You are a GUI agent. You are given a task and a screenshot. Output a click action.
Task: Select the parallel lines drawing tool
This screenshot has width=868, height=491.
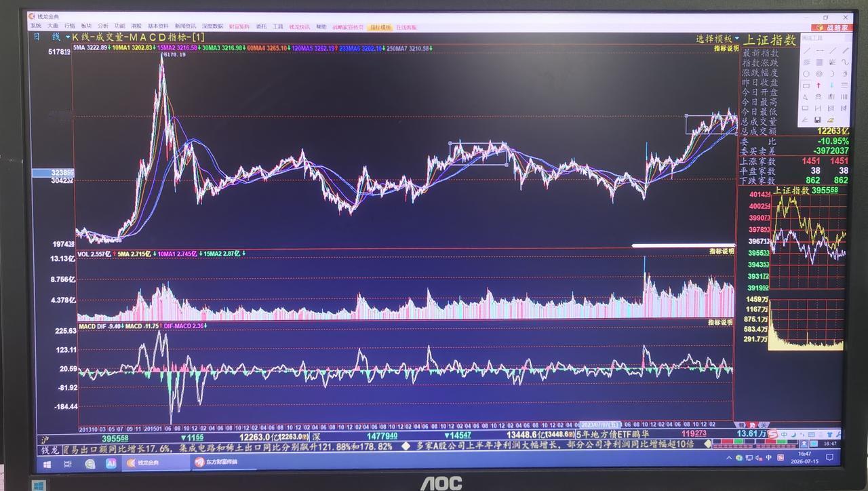(846, 51)
